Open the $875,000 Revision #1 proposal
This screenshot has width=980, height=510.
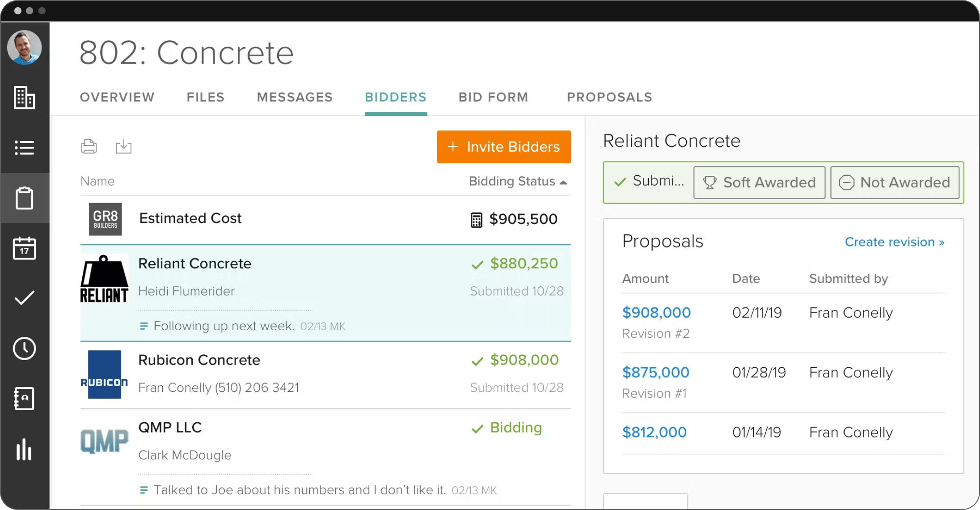pyautogui.click(x=655, y=372)
